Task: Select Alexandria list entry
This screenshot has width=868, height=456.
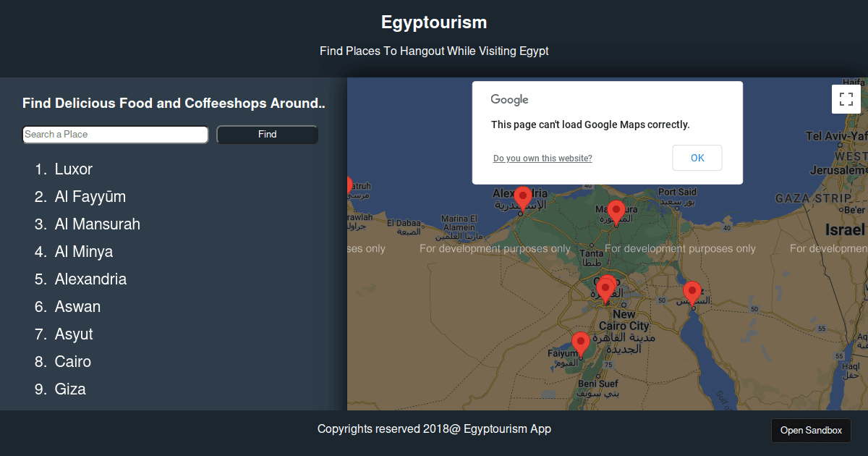Action: [90, 279]
